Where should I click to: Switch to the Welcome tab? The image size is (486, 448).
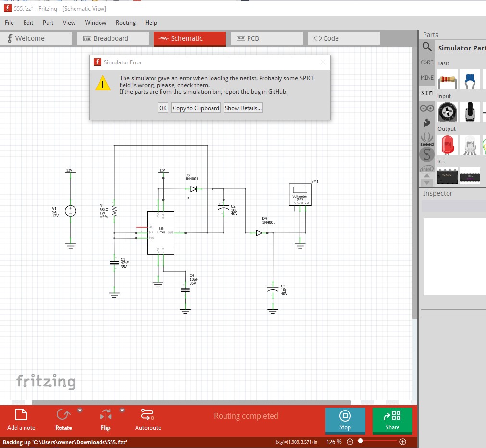(36, 38)
